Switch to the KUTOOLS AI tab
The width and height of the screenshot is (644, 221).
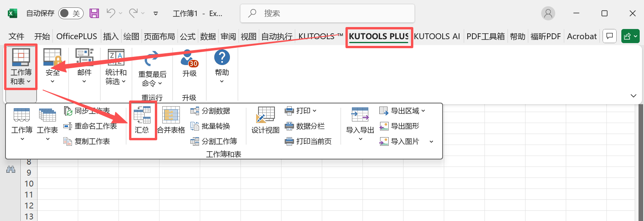tap(437, 36)
